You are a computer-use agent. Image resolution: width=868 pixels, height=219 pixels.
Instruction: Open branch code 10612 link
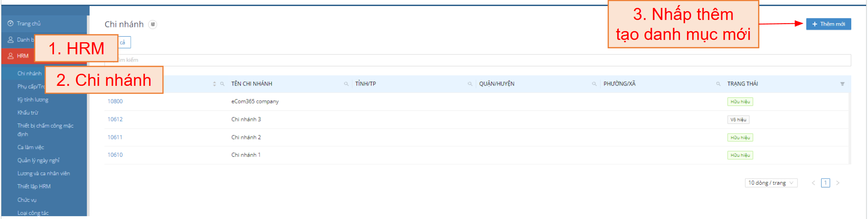tap(115, 119)
